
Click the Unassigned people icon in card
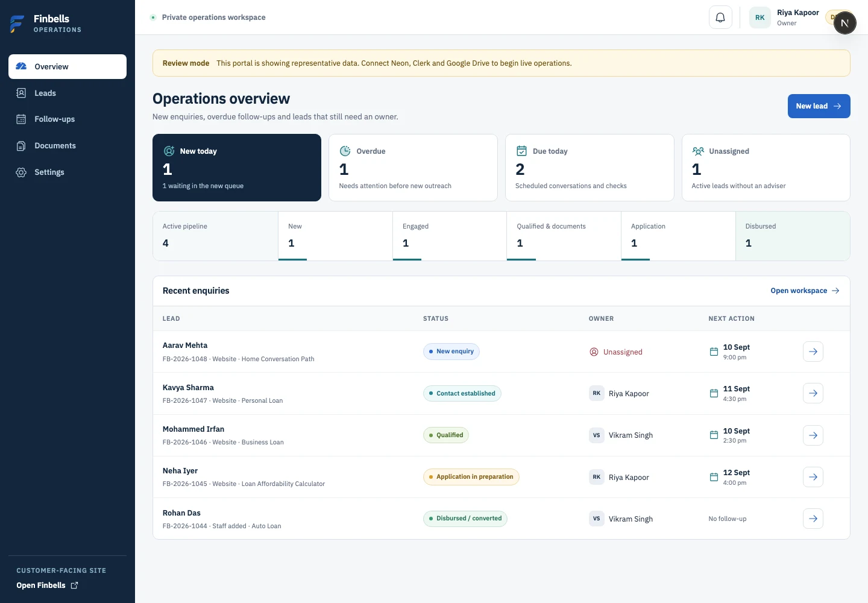(x=698, y=151)
